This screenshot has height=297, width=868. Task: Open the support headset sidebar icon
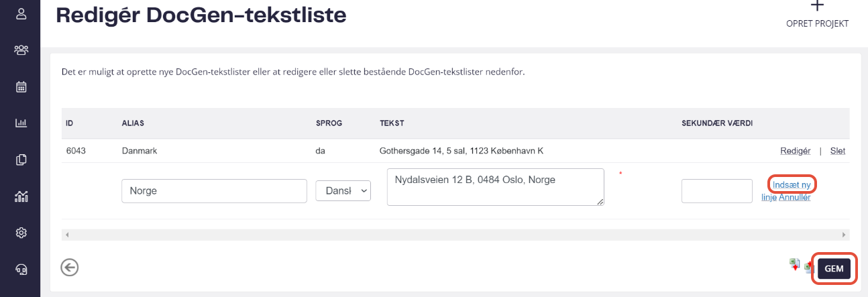pos(21,270)
